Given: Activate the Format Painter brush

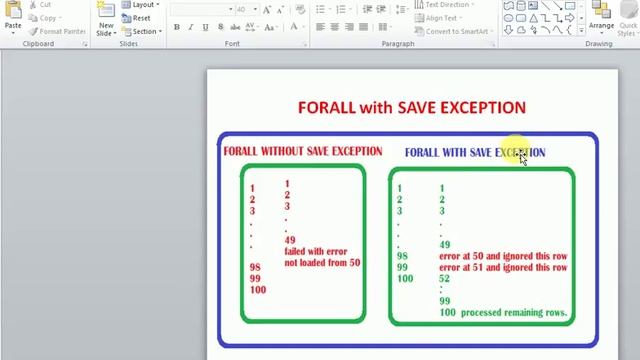Looking at the screenshot, I should [x=57, y=31].
